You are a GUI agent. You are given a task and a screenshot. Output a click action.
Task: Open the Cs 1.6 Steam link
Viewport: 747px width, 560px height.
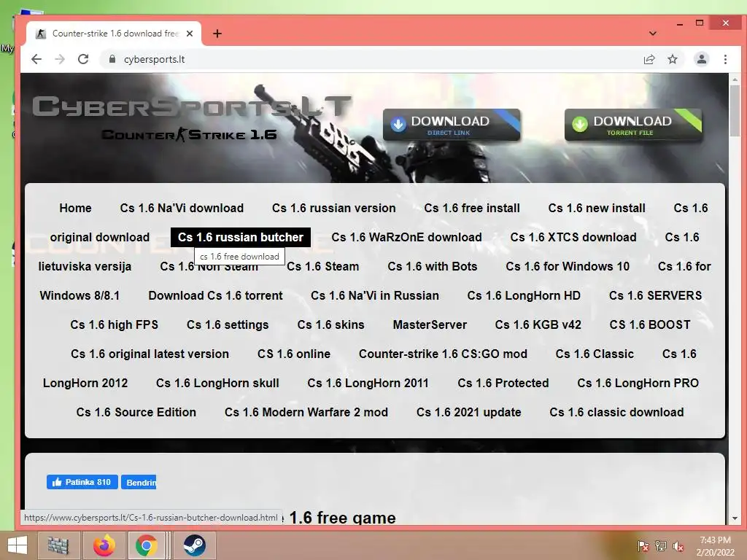click(323, 266)
